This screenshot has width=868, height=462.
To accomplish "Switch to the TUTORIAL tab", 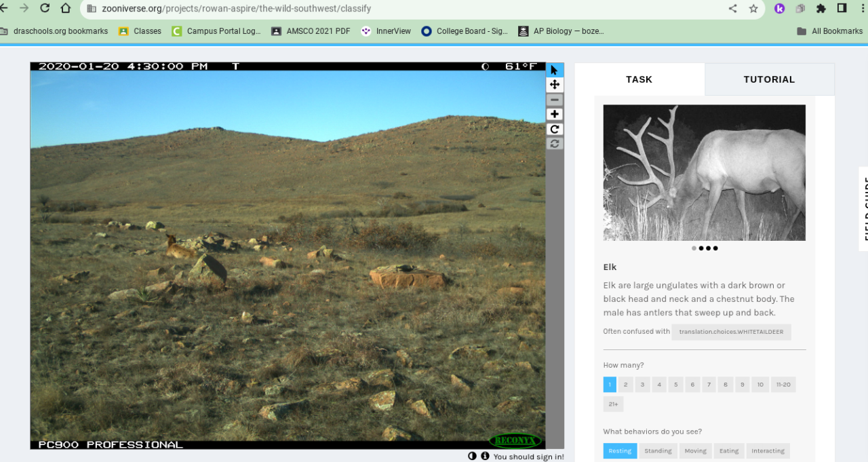I will pos(770,79).
